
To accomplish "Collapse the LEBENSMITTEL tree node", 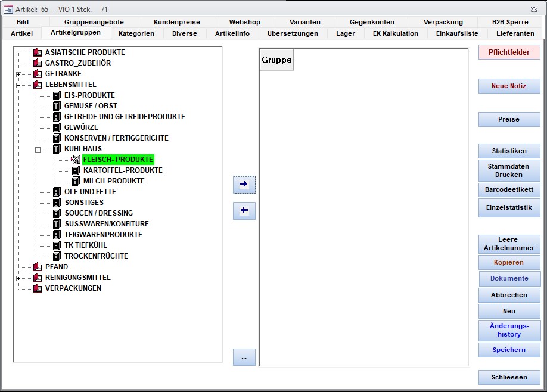I will [x=19, y=85].
